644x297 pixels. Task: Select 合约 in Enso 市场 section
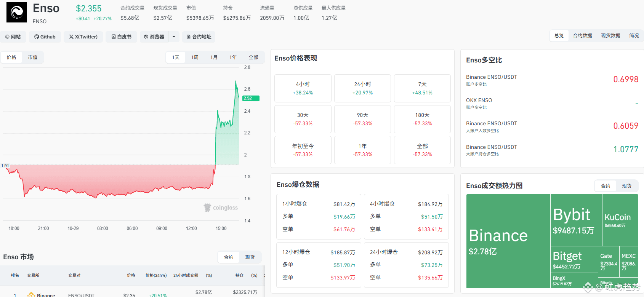(x=229, y=257)
